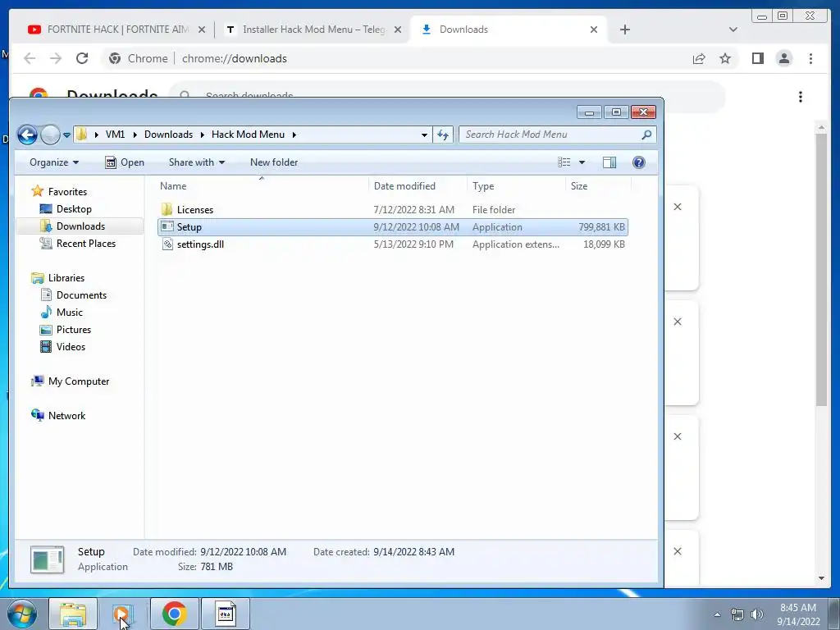Click Setup's 799,881 KB size cell

pos(601,227)
